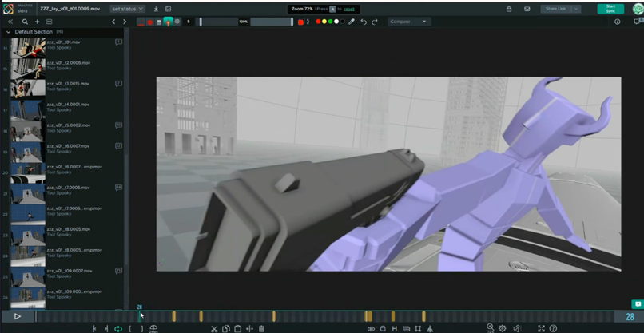Click the scissors cut icon
644x333 pixels.
click(214, 328)
